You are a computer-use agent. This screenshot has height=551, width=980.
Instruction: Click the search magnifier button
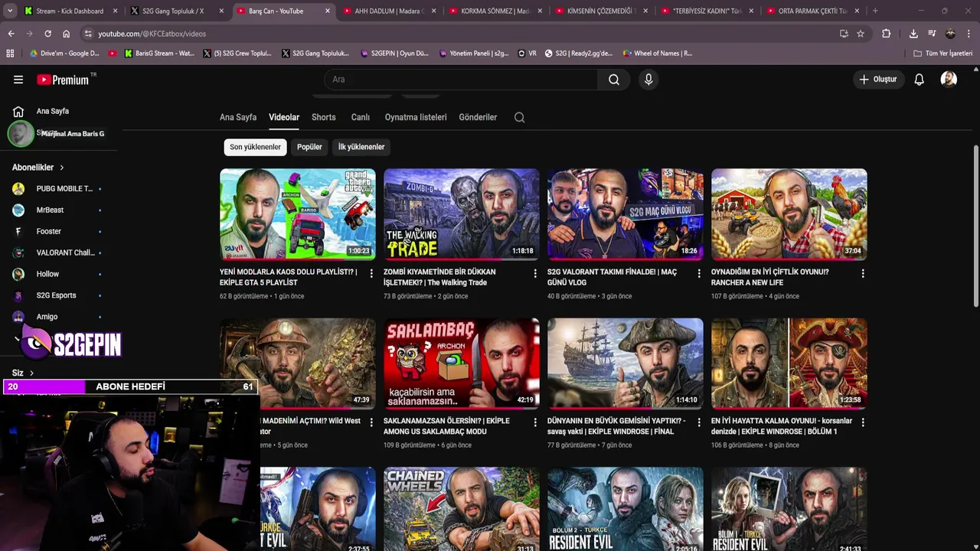click(x=614, y=80)
